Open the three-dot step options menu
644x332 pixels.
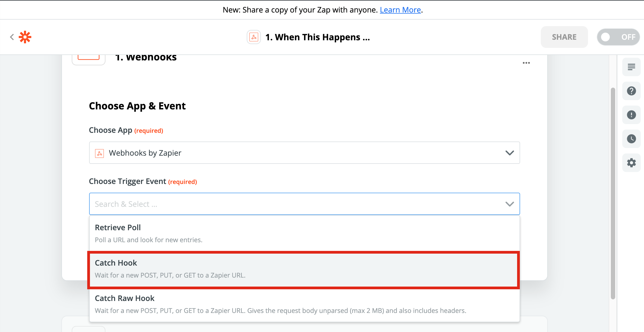point(526,63)
